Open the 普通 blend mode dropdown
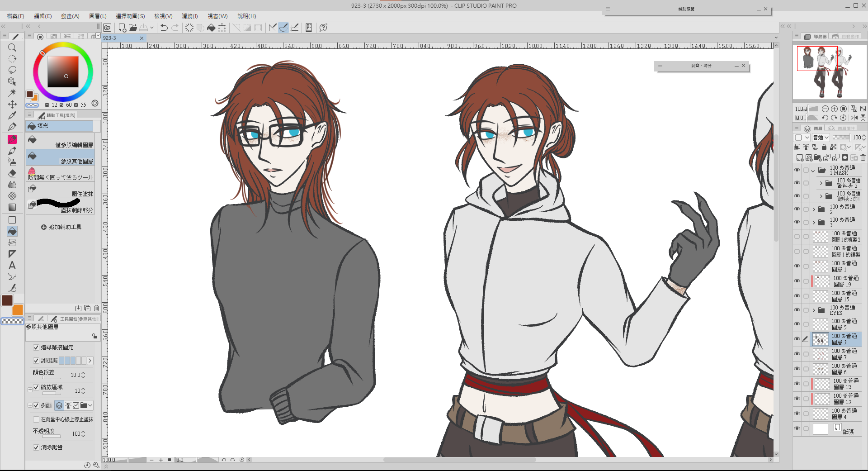Viewport: 868px width, 471px height. (x=821, y=138)
